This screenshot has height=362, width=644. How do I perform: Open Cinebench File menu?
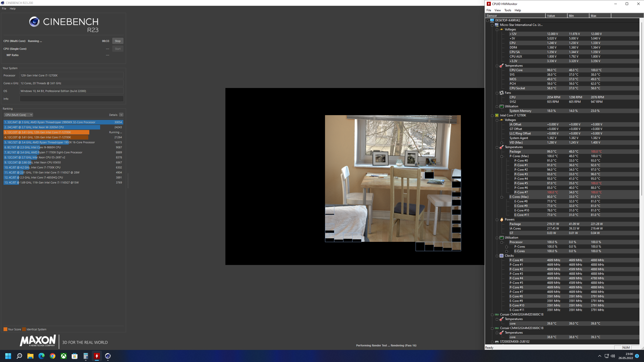click(x=4, y=9)
